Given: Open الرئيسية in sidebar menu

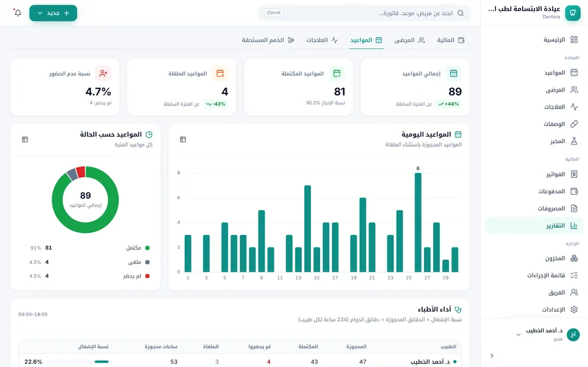Looking at the screenshot, I should pos(534,39).
